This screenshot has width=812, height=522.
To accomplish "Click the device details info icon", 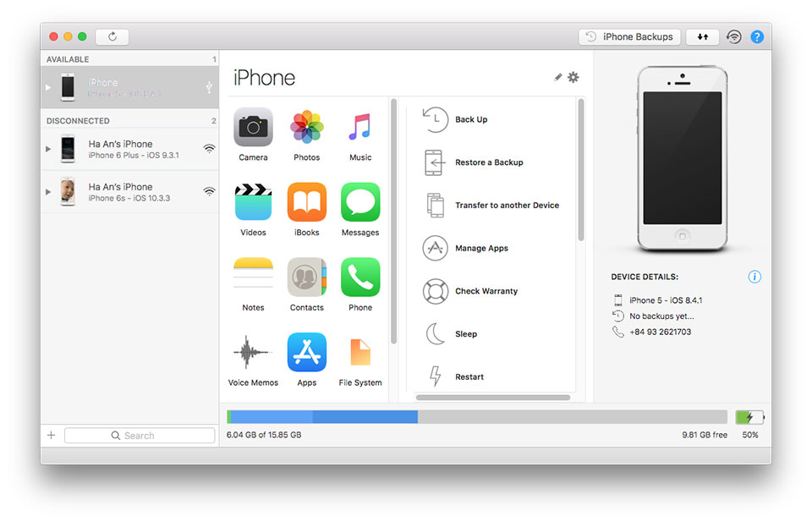I will coord(754,277).
